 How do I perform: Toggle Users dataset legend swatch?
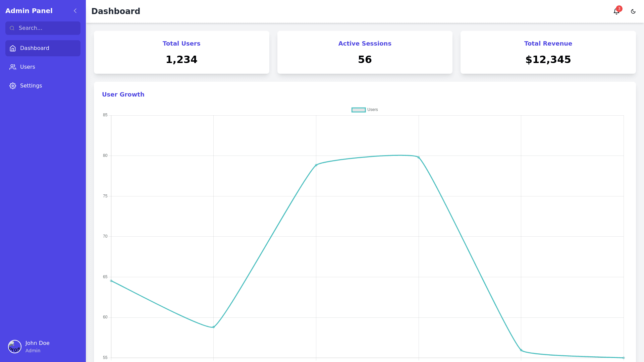click(358, 110)
